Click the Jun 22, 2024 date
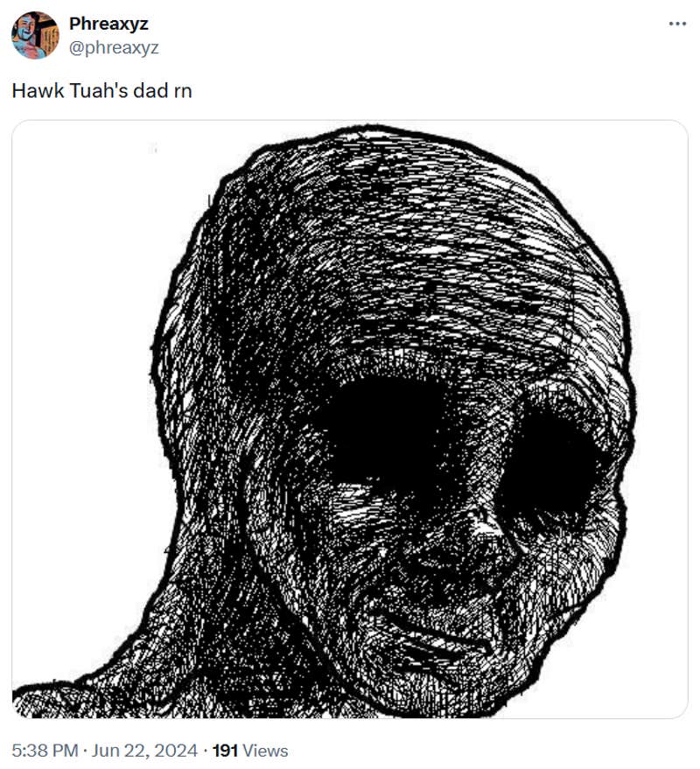 (x=144, y=751)
